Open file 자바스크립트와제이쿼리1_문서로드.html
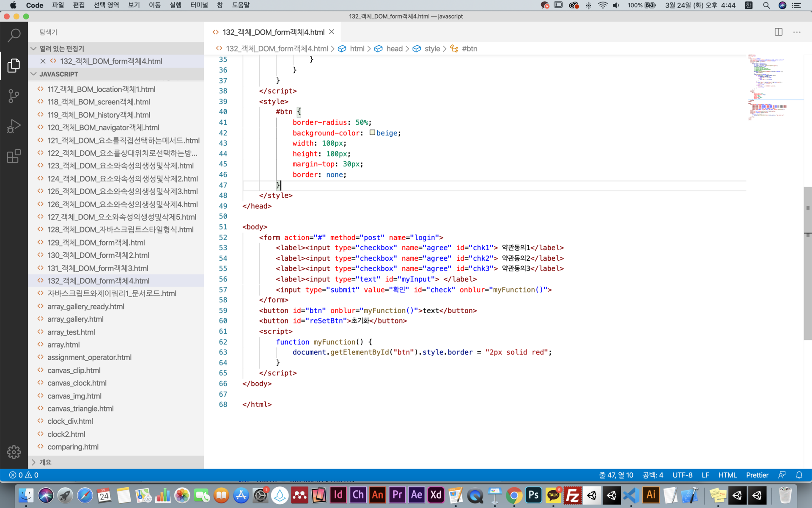The image size is (812, 508). click(x=116, y=293)
